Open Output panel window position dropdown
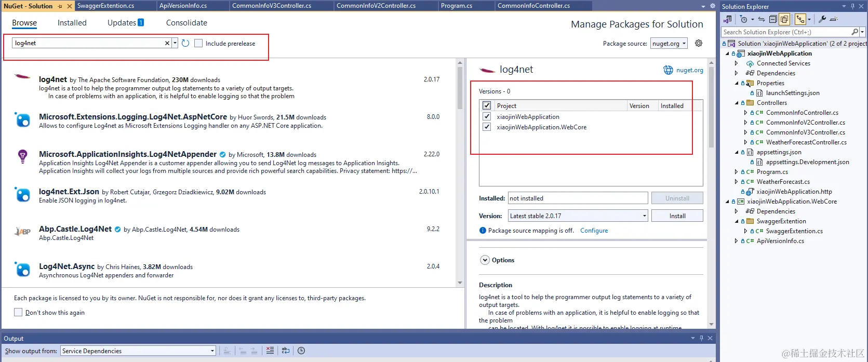 pos(692,338)
